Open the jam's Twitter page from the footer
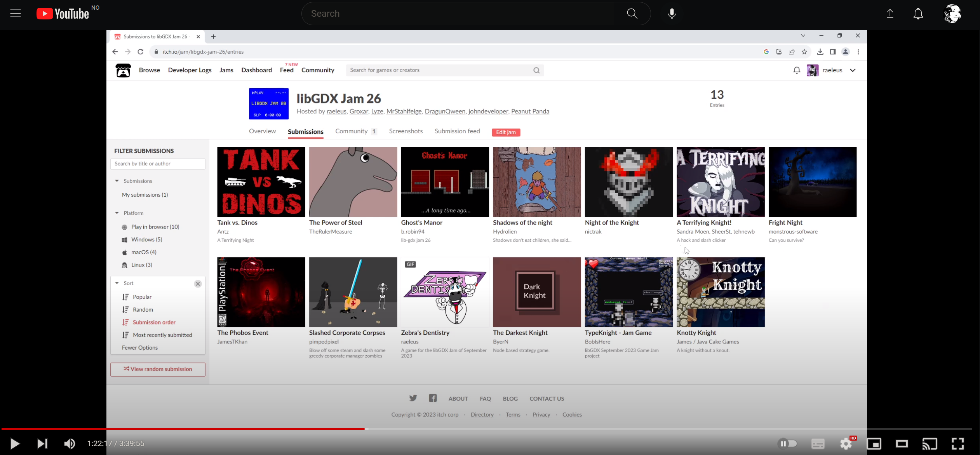The height and width of the screenshot is (455, 980). [413, 398]
